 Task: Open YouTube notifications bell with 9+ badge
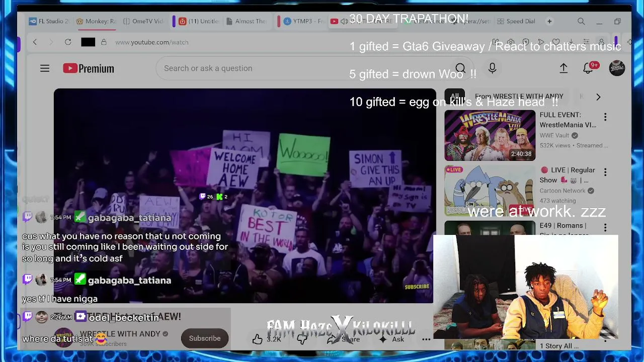588,68
